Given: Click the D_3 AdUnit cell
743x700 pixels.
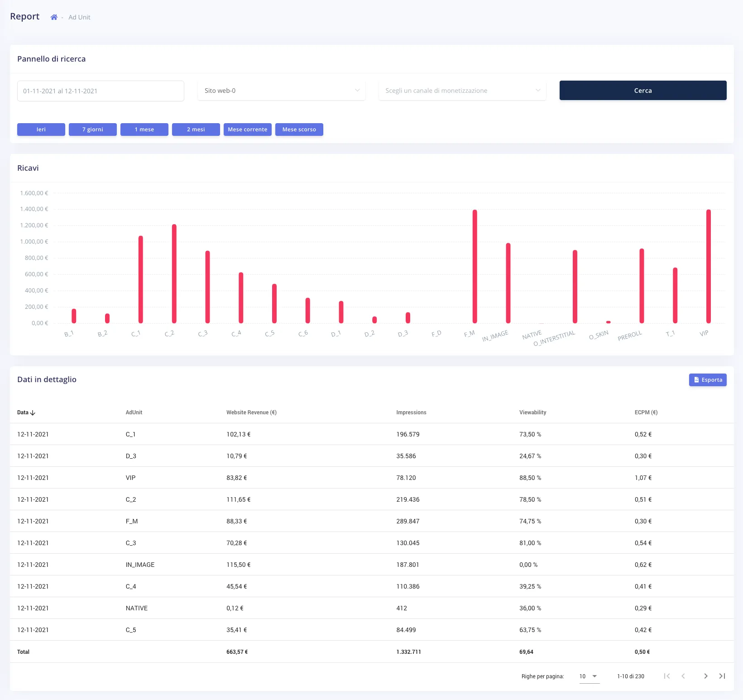Looking at the screenshot, I should [131, 456].
